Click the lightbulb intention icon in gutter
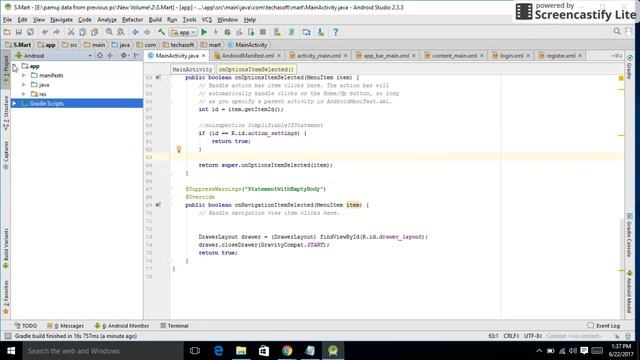Viewport: 640px width, 360px height. pos(179,149)
